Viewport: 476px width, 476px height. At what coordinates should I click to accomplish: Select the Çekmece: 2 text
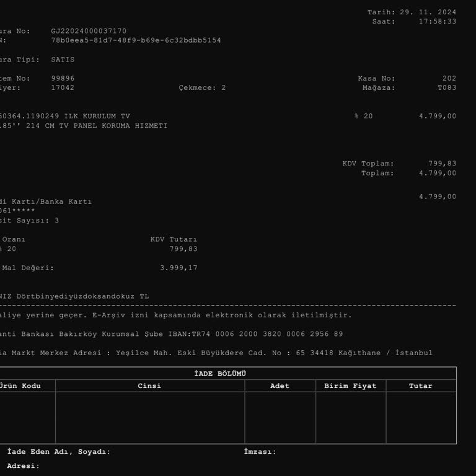click(x=202, y=88)
